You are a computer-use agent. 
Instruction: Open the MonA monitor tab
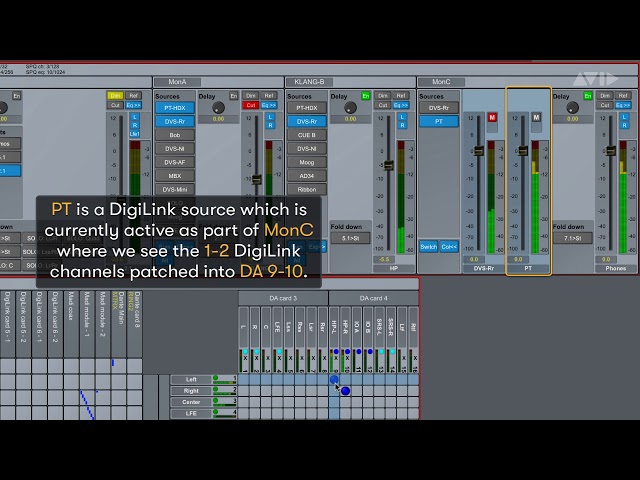coord(178,82)
